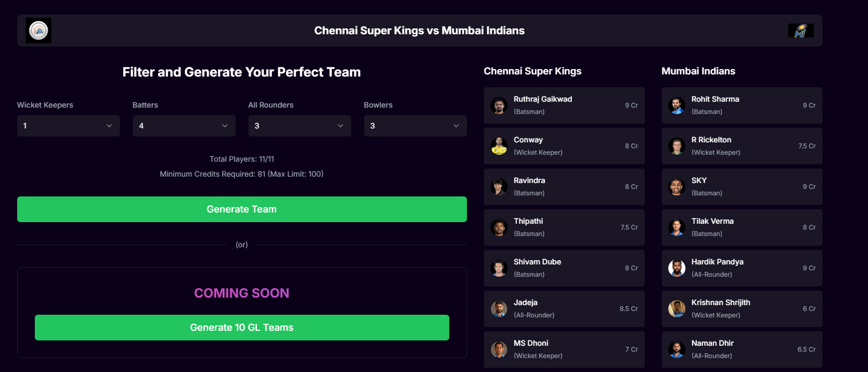Select the Ruthraj Gaikwad name text
The width and height of the screenshot is (868, 372).
point(543,99)
